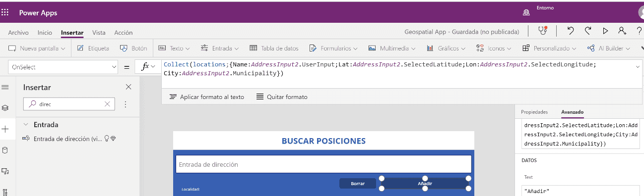
Task: Open the Acción tab
Action: pos(124,33)
